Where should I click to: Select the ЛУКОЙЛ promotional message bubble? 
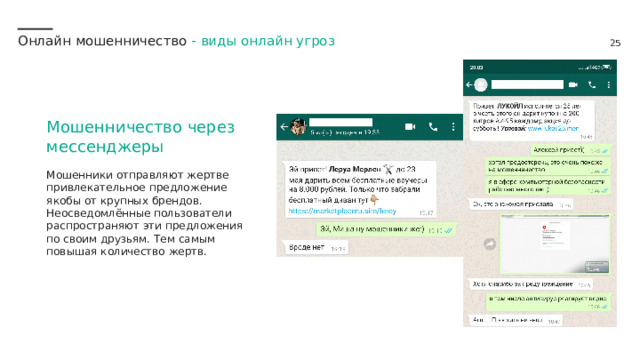tap(531, 120)
